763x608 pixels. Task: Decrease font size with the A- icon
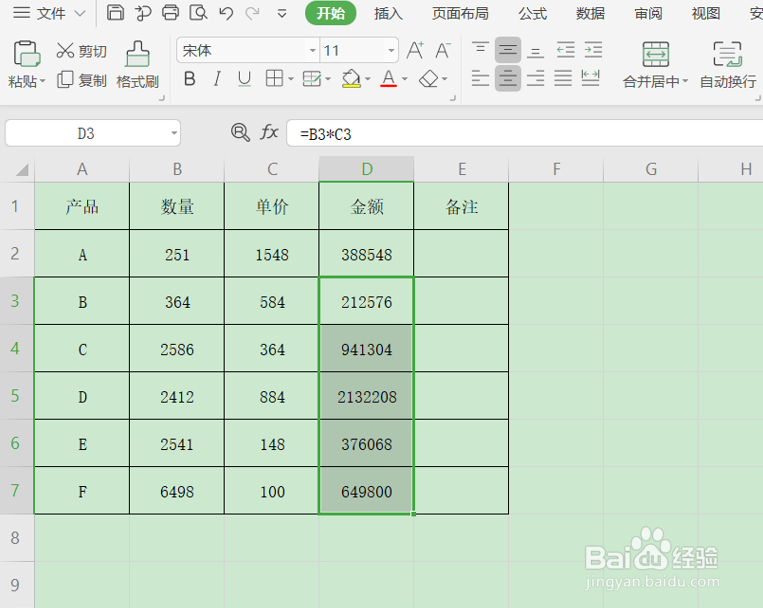(x=443, y=50)
